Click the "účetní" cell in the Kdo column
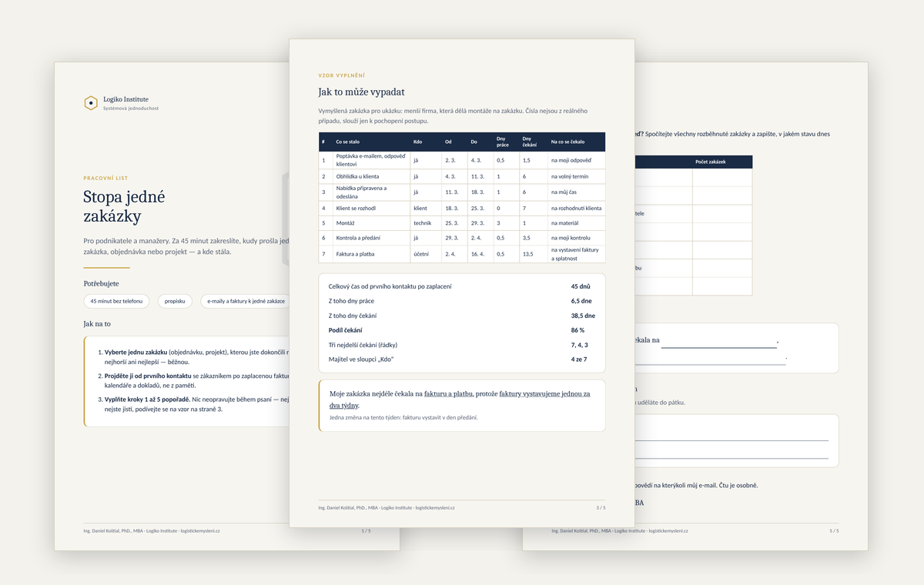This screenshot has width=924, height=585. pos(426,254)
